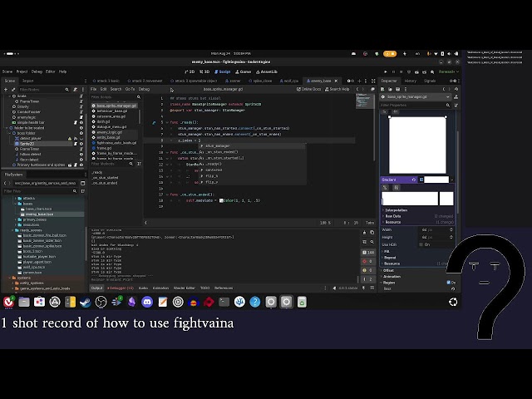The image size is (532, 399).
Task: Collapse the boss folder node
Action: (x=10, y=133)
